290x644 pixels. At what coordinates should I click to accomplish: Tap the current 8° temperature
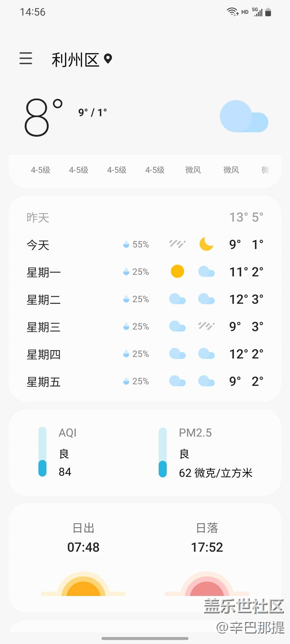tap(43, 117)
